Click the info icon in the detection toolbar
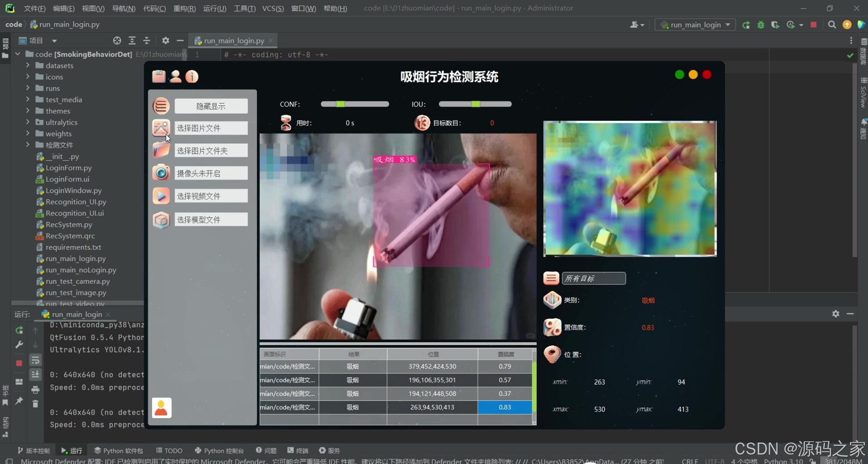This screenshot has width=868, height=464. coord(192,76)
